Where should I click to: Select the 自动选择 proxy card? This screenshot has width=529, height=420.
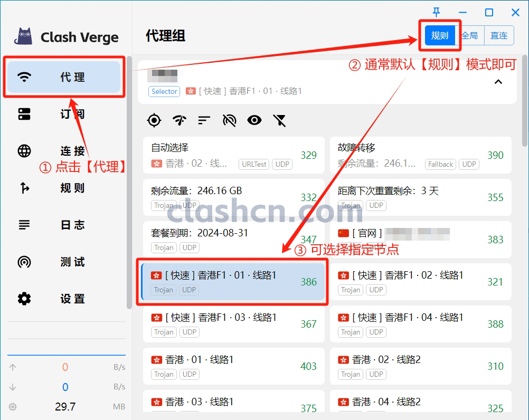[x=234, y=155]
